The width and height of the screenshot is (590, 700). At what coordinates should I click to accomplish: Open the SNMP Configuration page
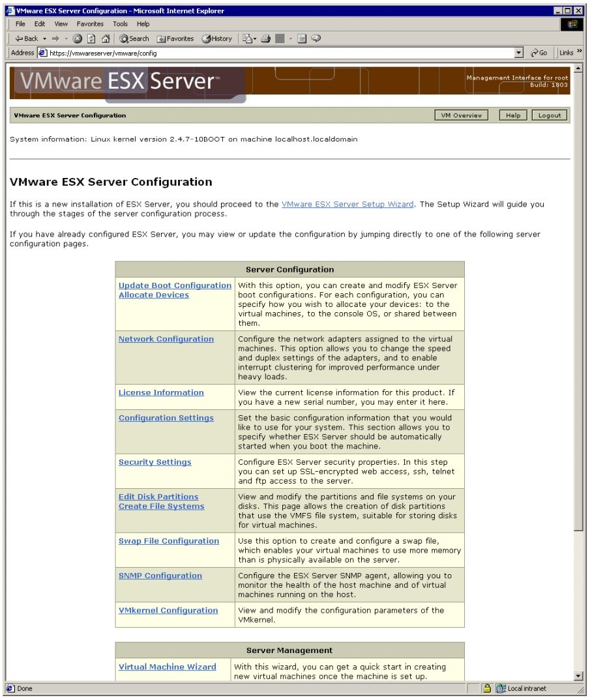[x=160, y=576]
